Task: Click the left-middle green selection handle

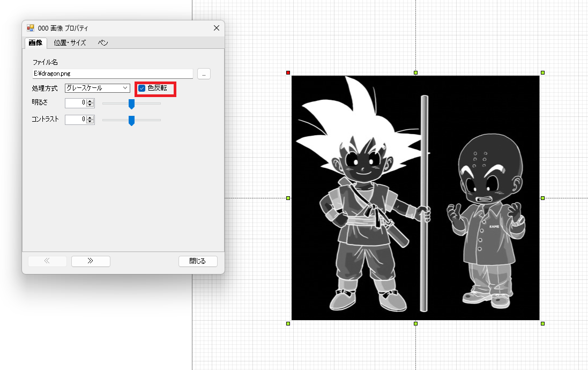Action: click(x=288, y=198)
